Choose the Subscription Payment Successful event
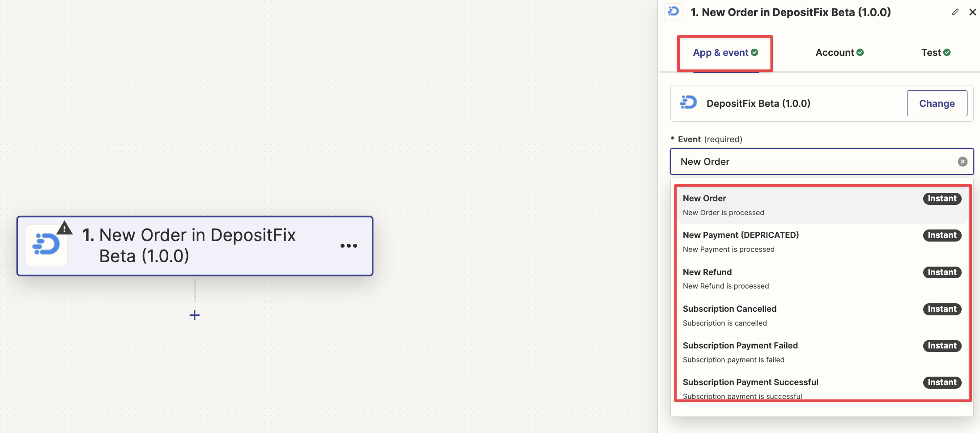Image resolution: width=980 pixels, height=433 pixels. [x=822, y=388]
